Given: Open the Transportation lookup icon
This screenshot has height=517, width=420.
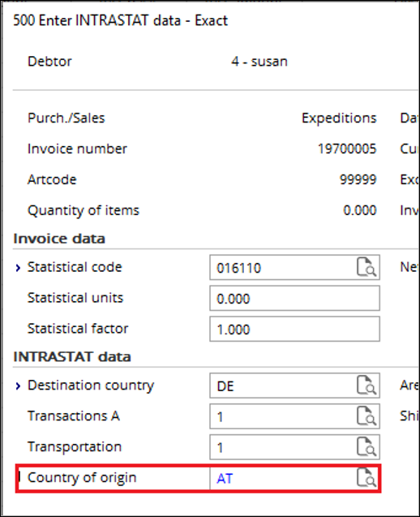Looking at the screenshot, I should pyautogui.click(x=366, y=446).
